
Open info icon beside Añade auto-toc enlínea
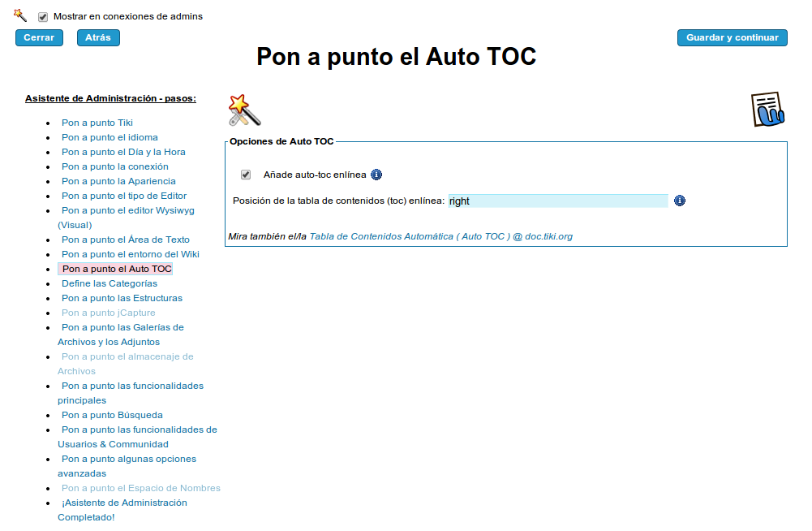[376, 175]
